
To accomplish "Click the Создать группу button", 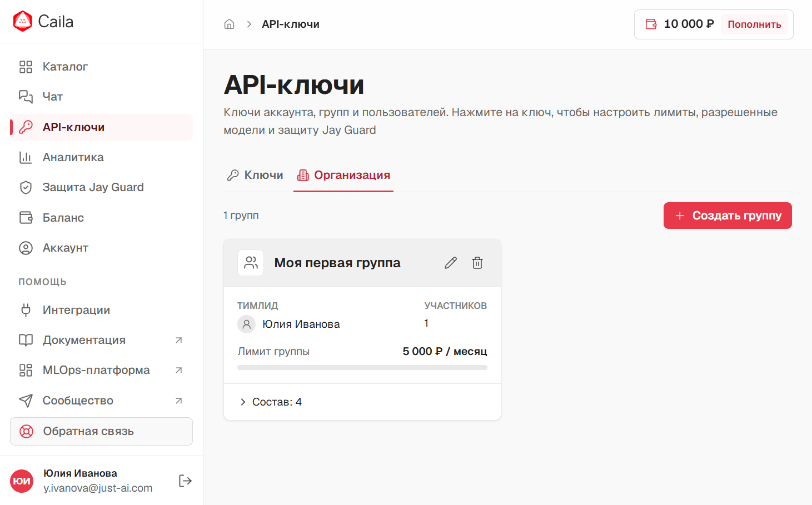I will [728, 216].
